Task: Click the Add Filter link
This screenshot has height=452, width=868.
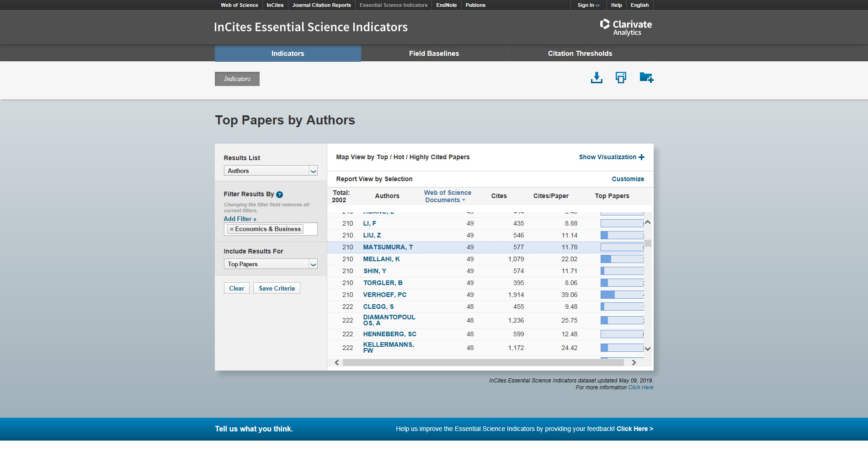Action: coord(240,219)
